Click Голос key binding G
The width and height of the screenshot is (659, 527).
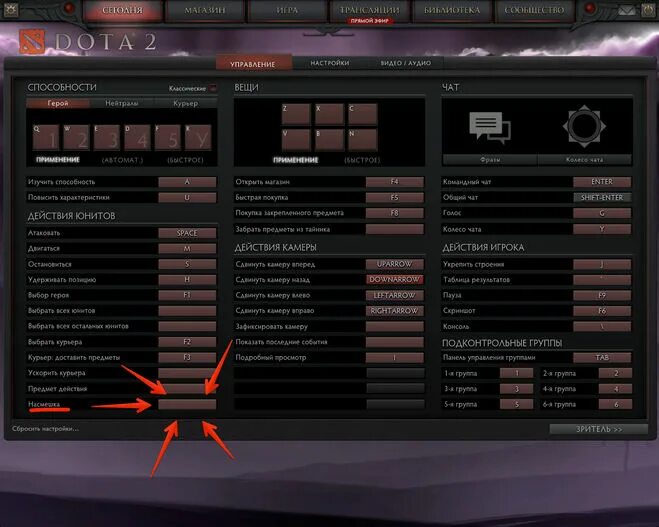[602, 213]
